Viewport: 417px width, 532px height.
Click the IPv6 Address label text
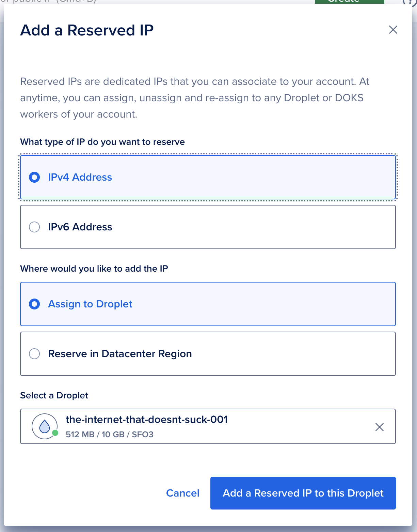(x=80, y=227)
